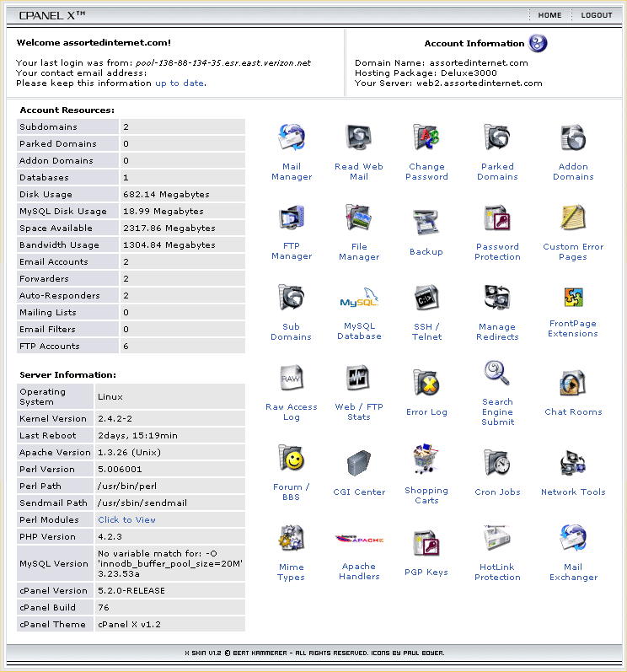Select the '5.2.0-RELEASE' cPanel version value
The width and height of the screenshot is (627, 672).
[131, 590]
